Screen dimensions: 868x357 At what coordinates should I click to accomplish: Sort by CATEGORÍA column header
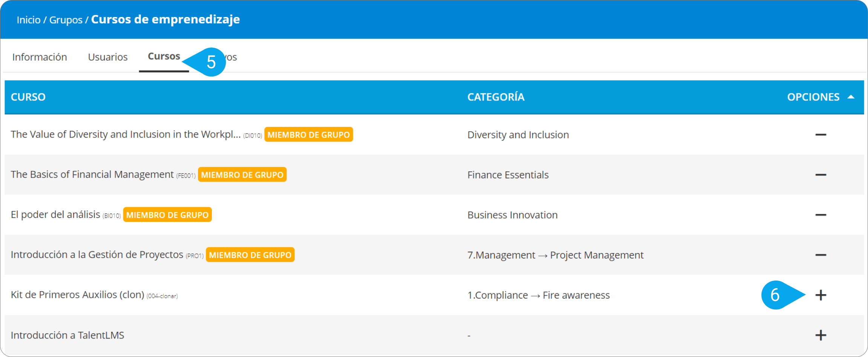496,97
